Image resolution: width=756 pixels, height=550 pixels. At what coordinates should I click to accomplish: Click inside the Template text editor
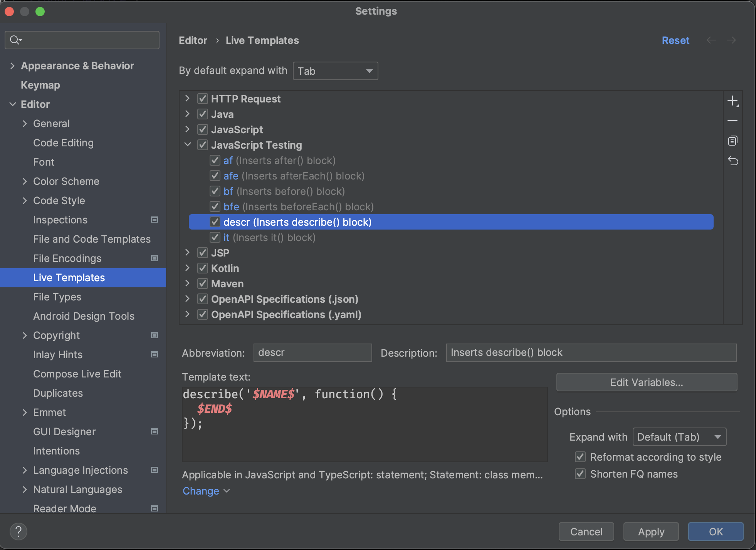[x=365, y=424]
